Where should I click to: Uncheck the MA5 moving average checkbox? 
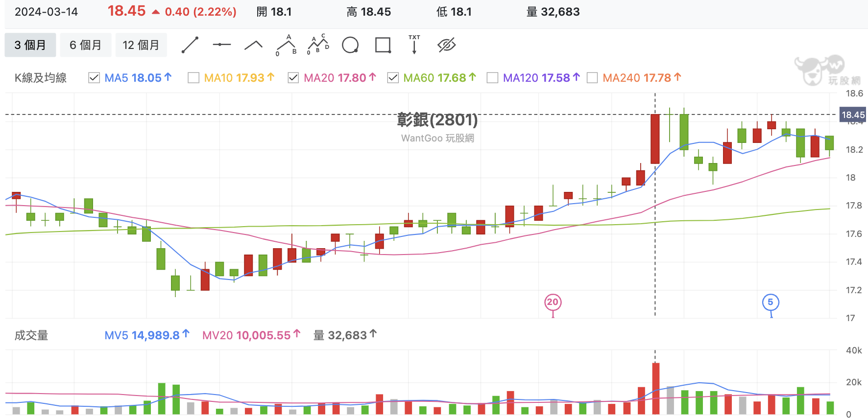94,78
